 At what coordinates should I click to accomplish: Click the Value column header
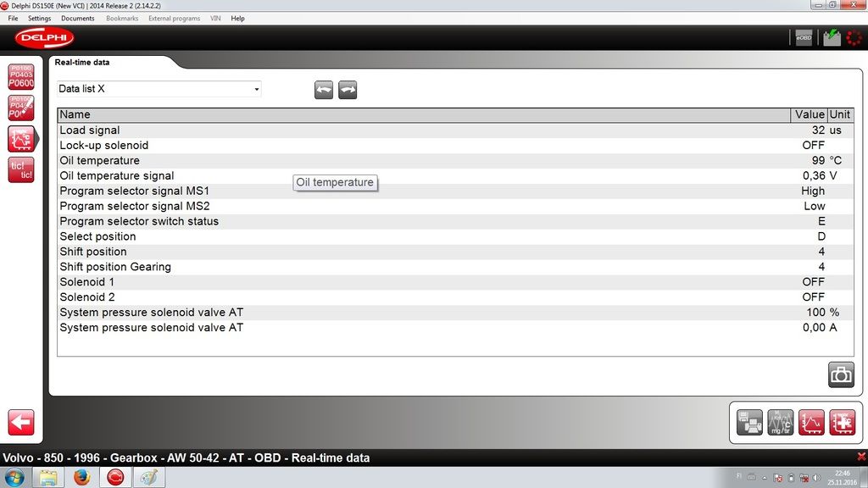[810, 114]
